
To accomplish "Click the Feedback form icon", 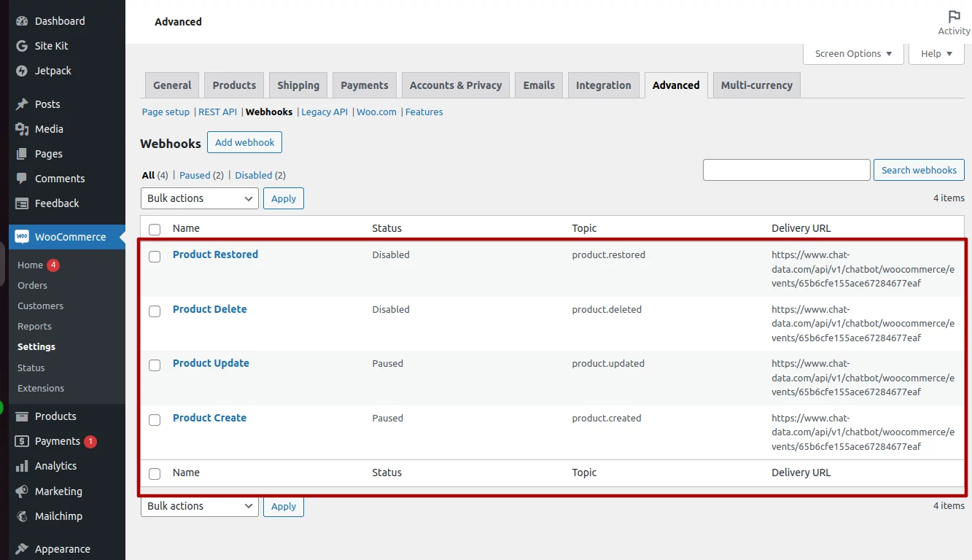I will (22, 203).
